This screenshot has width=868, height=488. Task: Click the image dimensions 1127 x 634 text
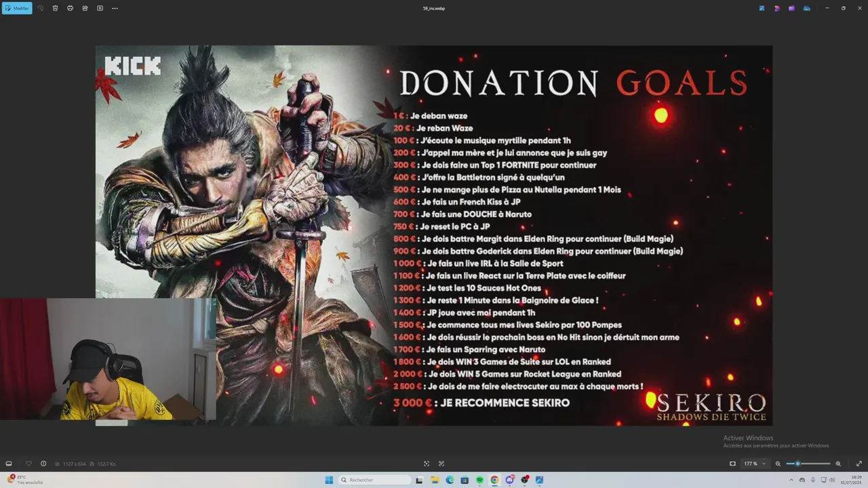coord(74,464)
